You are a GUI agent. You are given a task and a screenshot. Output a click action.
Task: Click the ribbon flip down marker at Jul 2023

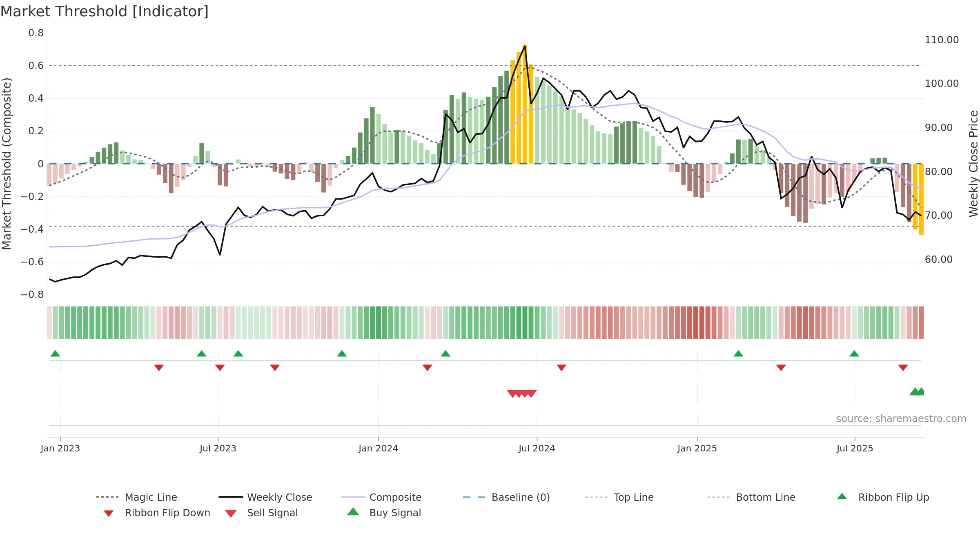click(220, 368)
